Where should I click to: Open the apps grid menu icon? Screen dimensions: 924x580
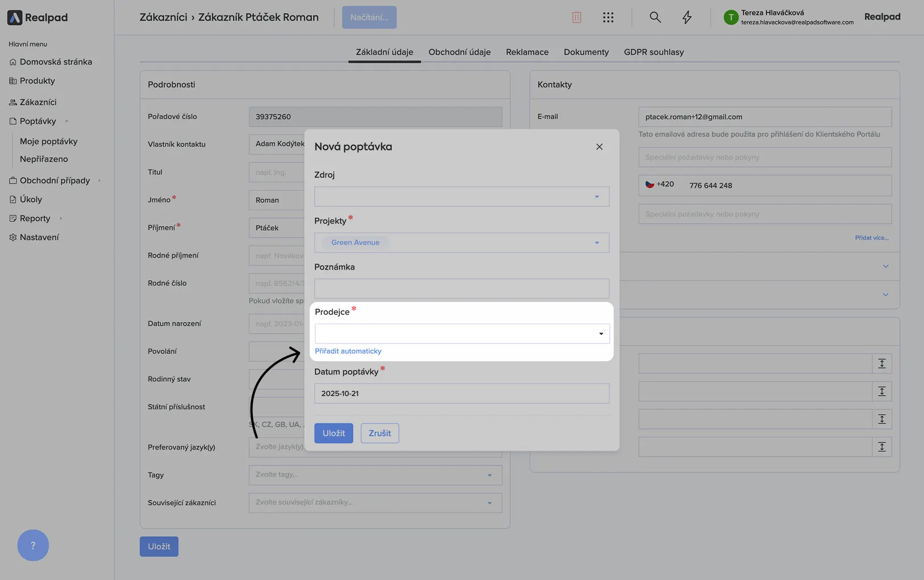(x=608, y=18)
